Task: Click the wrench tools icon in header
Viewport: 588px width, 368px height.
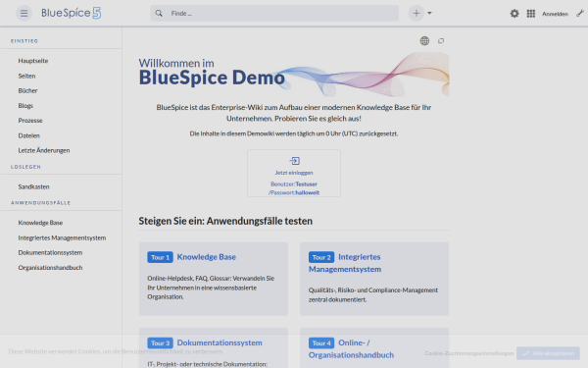Action: click(x=580, y=13)
